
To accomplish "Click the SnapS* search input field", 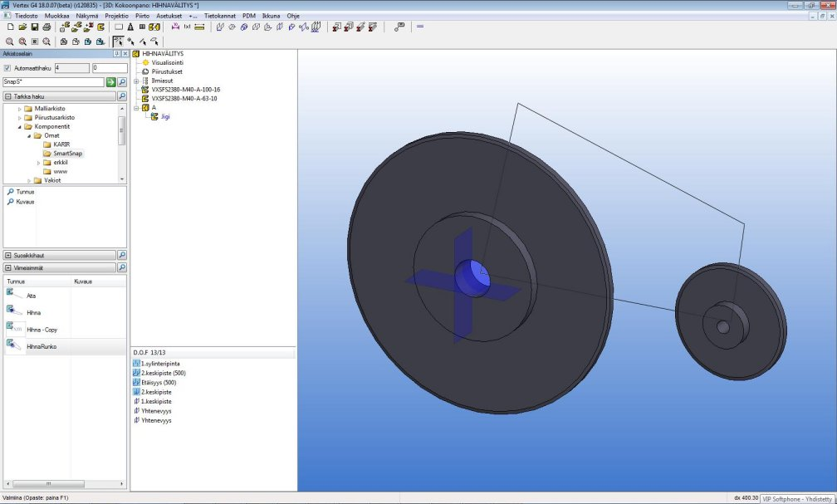I will click(x=52, y=82).
